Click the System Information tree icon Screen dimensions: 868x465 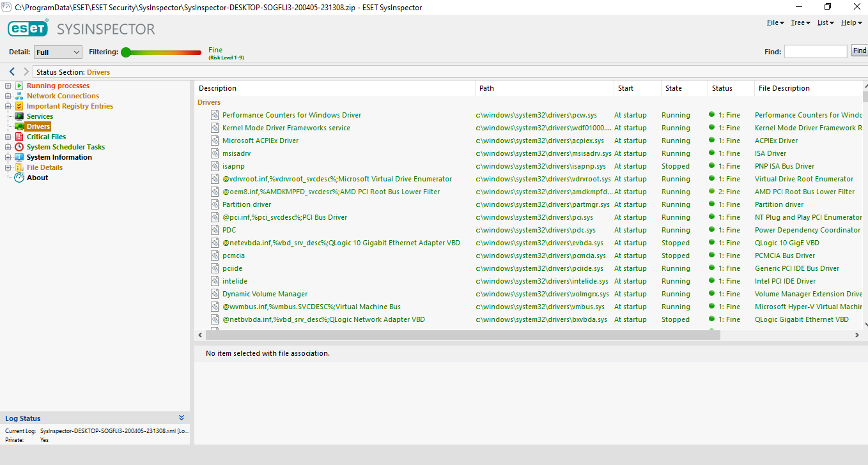[x=19, y=157]
